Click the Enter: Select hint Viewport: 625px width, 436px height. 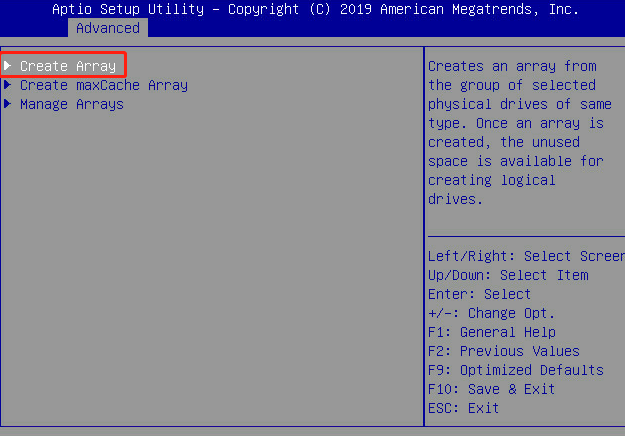coord(479,294)
